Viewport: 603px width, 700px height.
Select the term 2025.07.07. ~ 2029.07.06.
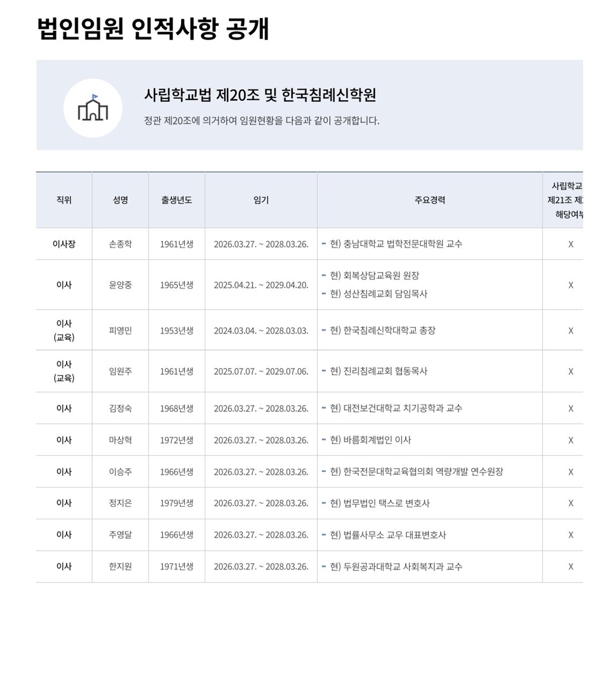tap(261, 371)
